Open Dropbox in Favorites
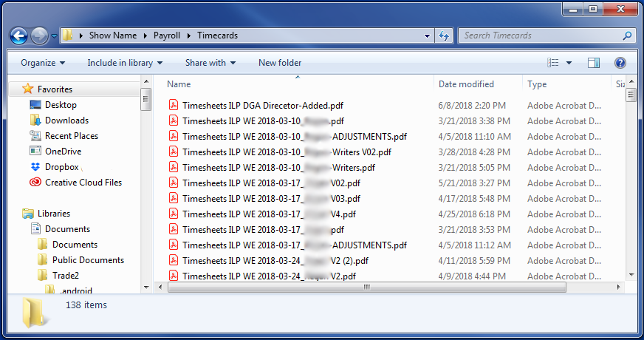The image size is (644, 340). pos(61,167)
